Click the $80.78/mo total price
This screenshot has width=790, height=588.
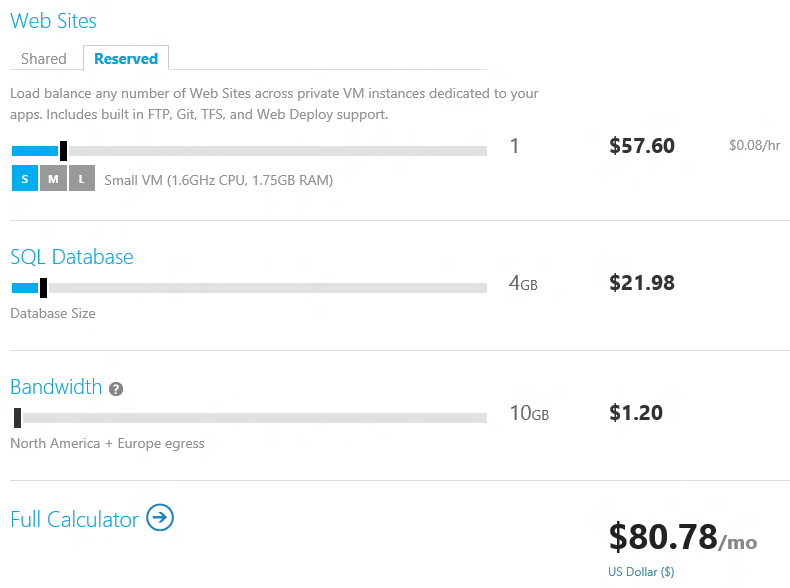(x=683, y=537)
